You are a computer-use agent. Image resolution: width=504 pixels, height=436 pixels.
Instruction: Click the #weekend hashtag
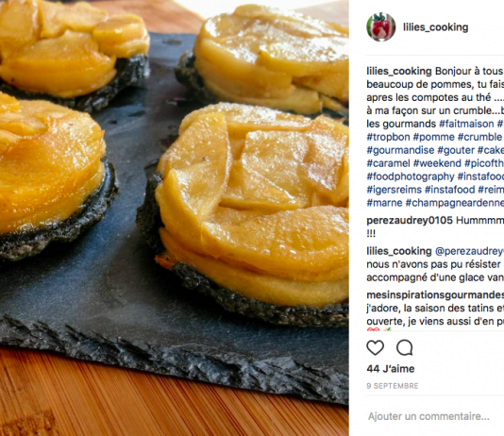pos(437,163)
